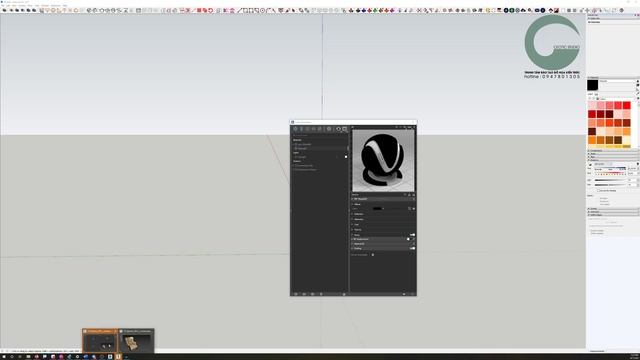Collapse the Soften Edges tray panel
640x360 pixels.
(x=613, y=215)
